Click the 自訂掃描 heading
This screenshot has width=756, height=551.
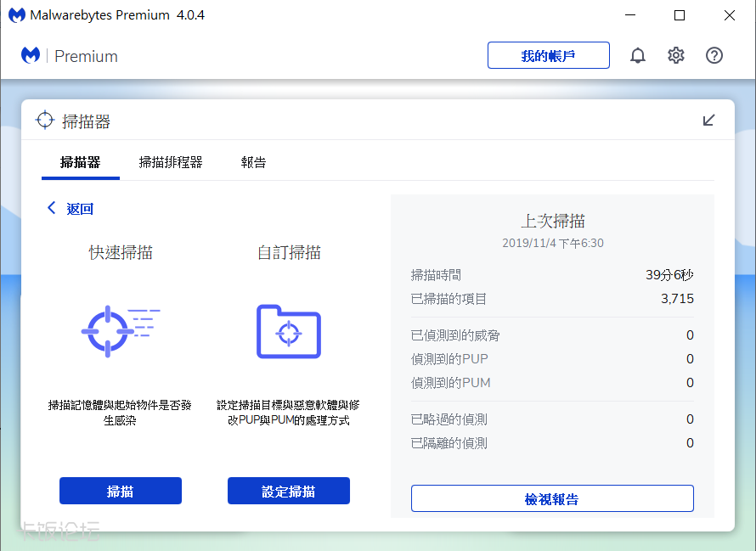(289, 252)
